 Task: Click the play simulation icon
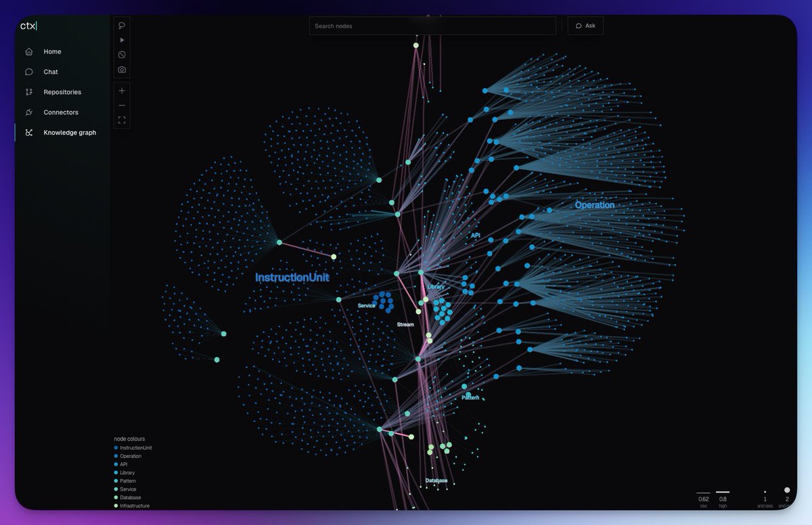click(x=122, y=40)
